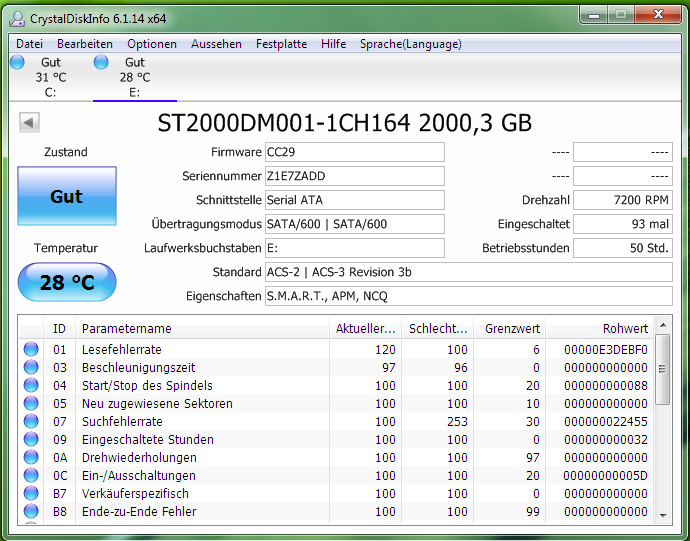Click the Schlecht column header
Viewport: 690px width, 541px height.
click(437, 328)
